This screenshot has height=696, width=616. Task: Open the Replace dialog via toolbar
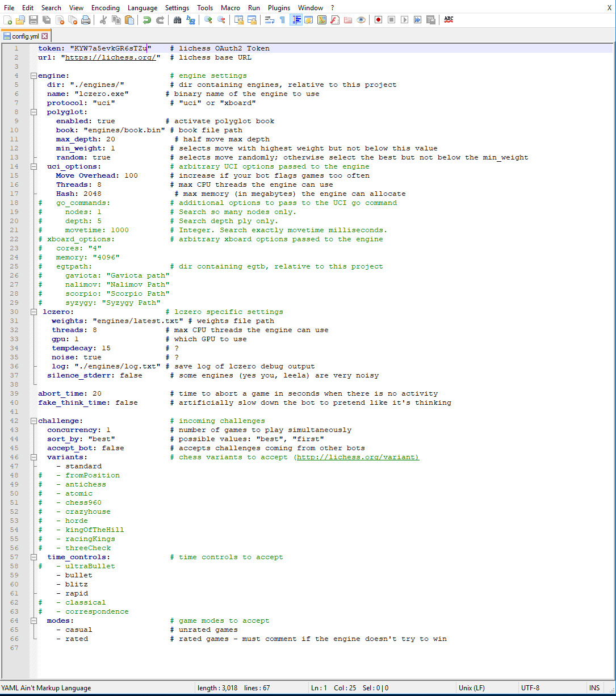coord(190,20)
